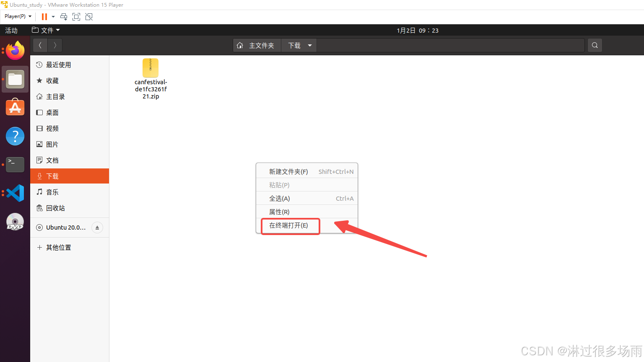Go forward with the right arrow button
Viewport: 644px width, 362px height.
click(55, 45)
